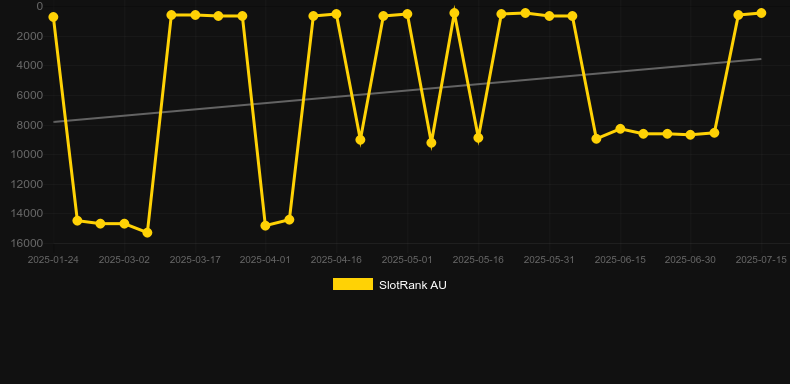Click the x-axis label 2025-03-02
This screenshot has width=790, height=384.
124,260
